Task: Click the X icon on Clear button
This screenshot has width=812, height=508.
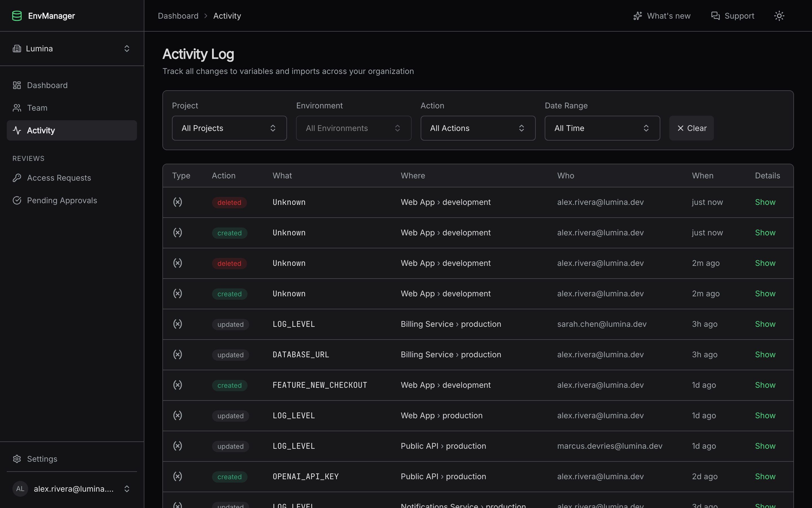Action: [x=680, y=128]
